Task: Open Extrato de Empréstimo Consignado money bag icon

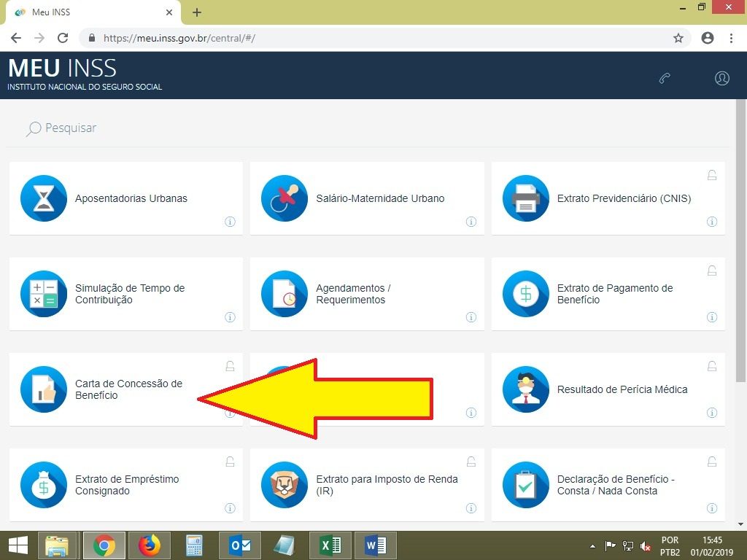Action: coord(44,485)
